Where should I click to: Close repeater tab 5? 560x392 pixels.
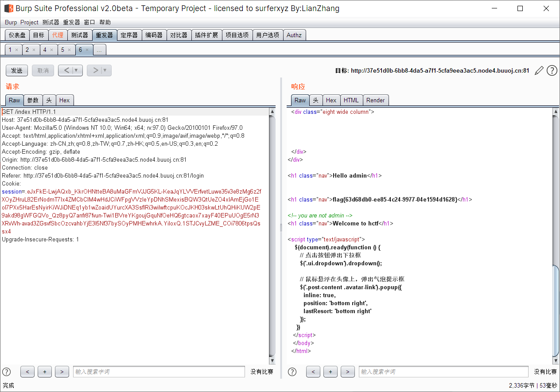pyautogui.click(x=70, y=50)
